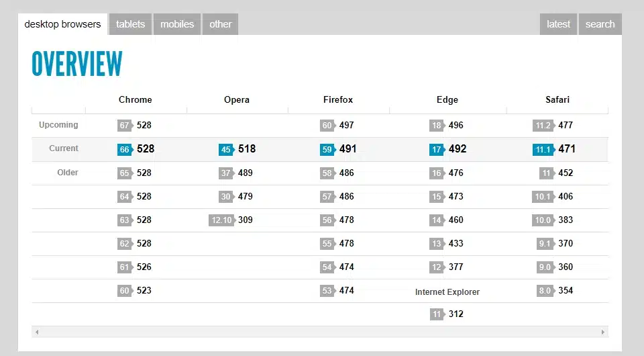Viewport: 644px width, 356px height.
Task: Switch to the tablets tab
Action: (x=130, y=24)
